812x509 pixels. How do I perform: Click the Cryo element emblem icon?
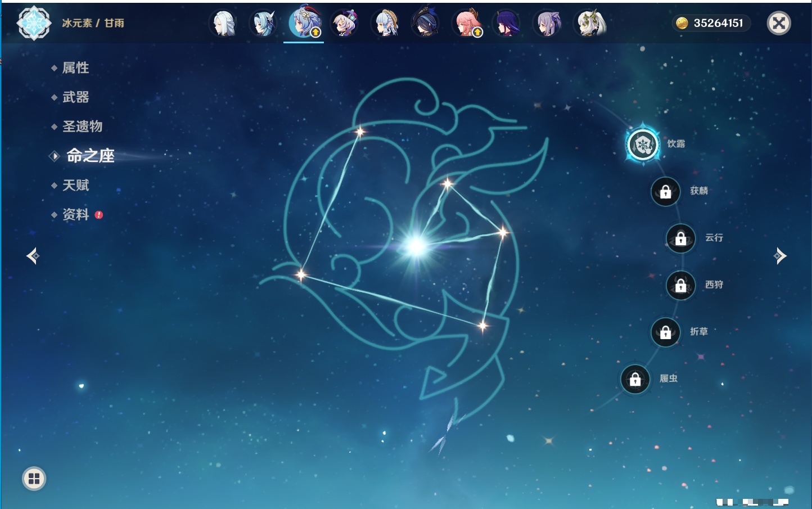click(34, 23)
